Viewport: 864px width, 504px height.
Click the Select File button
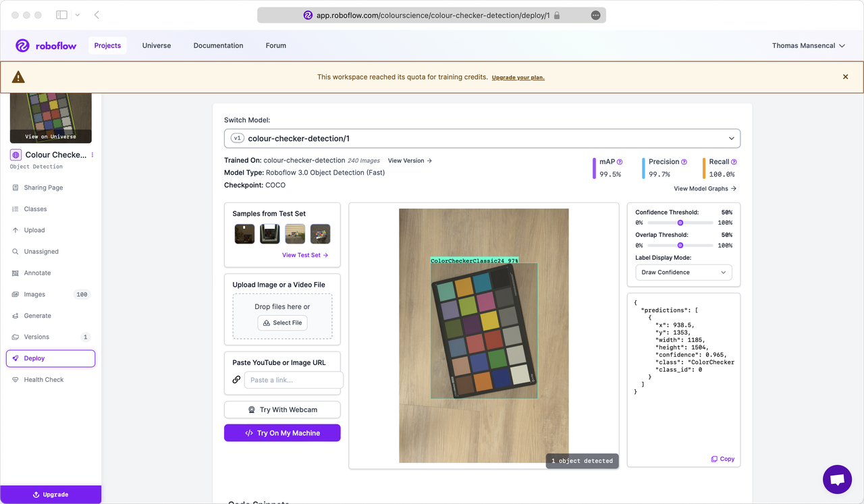(282, 323)
